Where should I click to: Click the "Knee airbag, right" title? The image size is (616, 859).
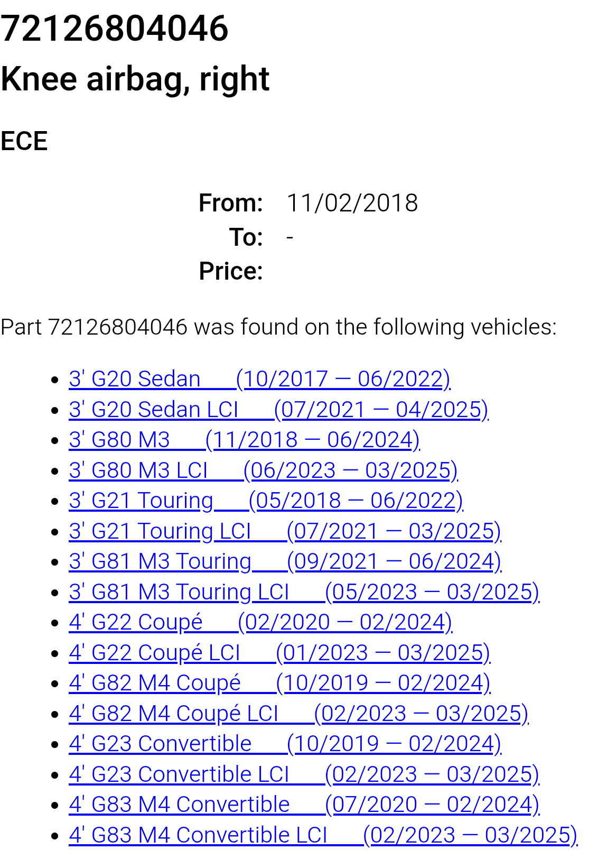[x=135, y=79]
